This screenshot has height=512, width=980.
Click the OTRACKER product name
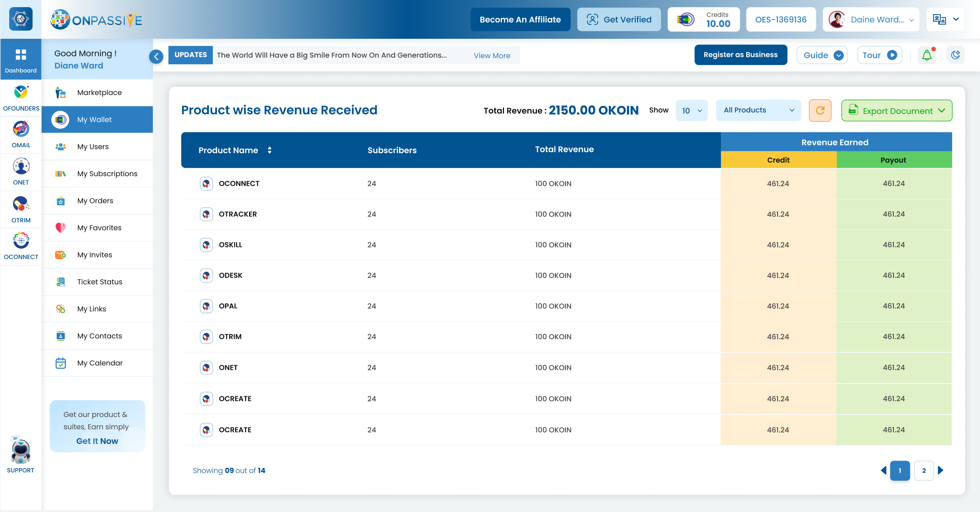pyautogui.click(x=238, y=214)
